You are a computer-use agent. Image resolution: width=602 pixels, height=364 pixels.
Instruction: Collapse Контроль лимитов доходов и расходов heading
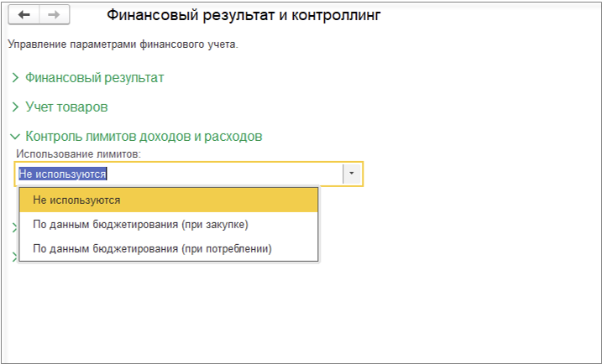coord(144,136)
